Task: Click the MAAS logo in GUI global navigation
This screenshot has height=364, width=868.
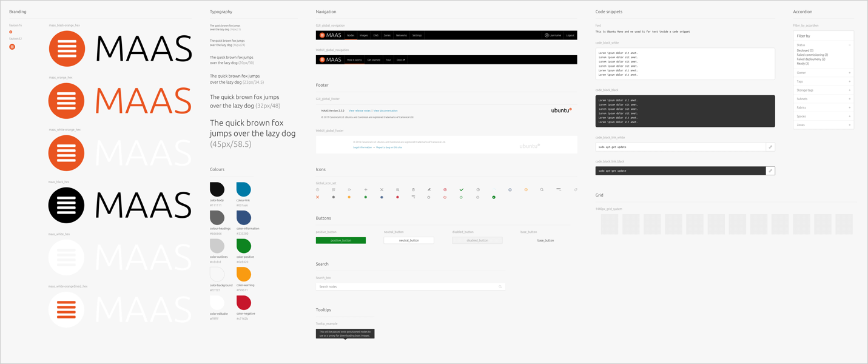Action: [331, 35]
